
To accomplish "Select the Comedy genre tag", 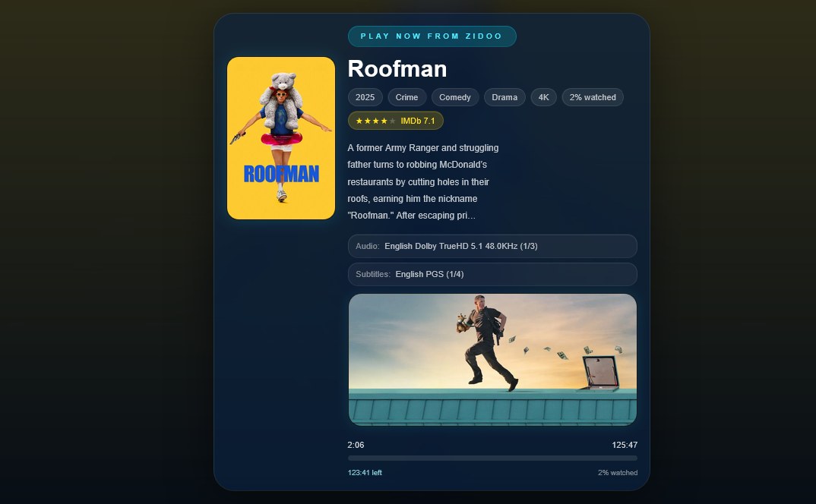I will pyautogui.click(x=455, y=97).
